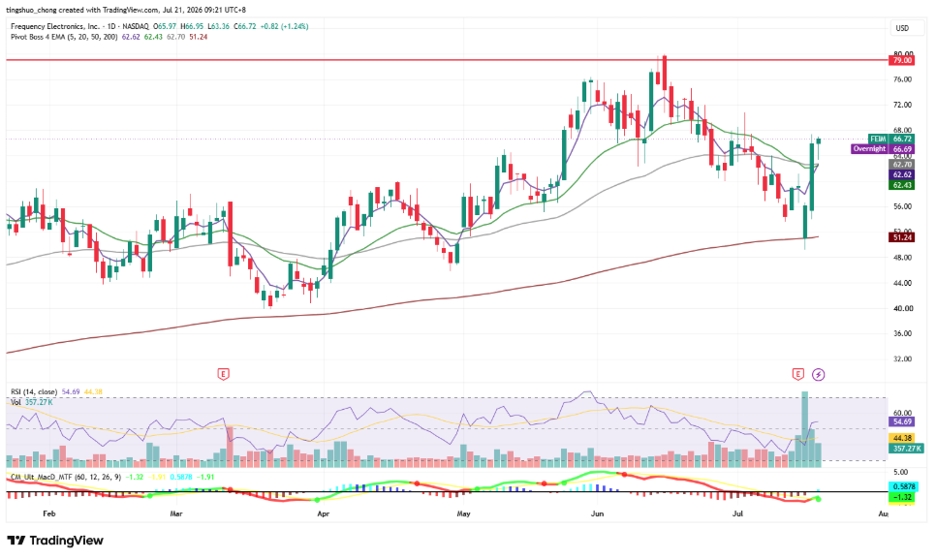This screenshot has width=936, height=560.
Task: Click the 60.00 RSI axis tick
Action: pyautogui.click(x=902, y=413)
